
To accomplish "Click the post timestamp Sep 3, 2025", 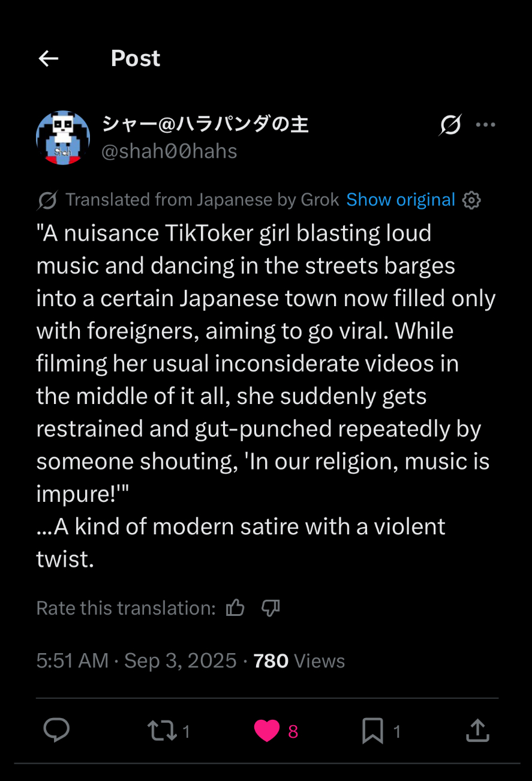I will pyautogui.click(x=180, y=661).
